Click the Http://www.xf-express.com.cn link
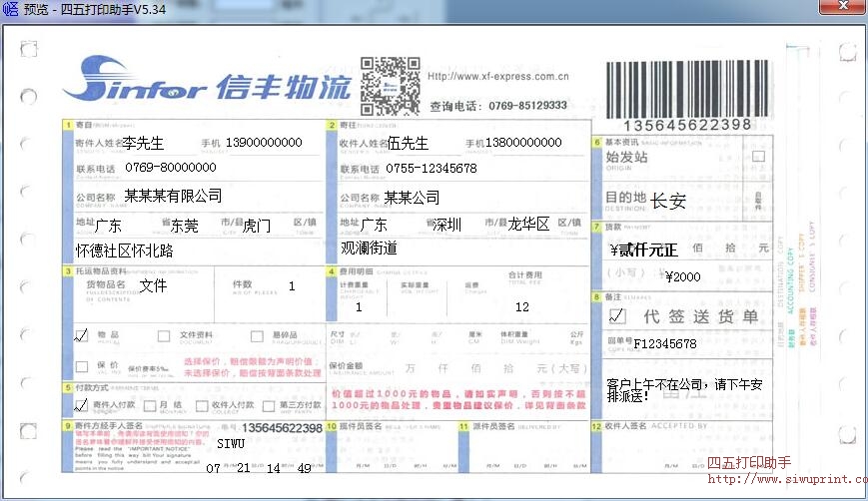This screenshot has height=501, width=868. pyautogui.click(x=497, y=76)
